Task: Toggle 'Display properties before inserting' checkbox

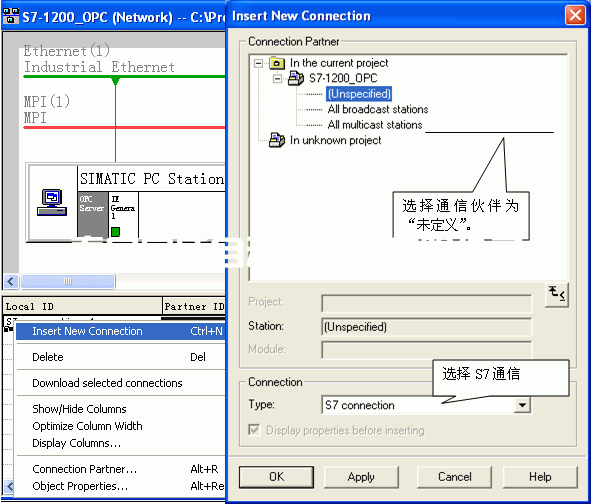Action: point(254,430)
